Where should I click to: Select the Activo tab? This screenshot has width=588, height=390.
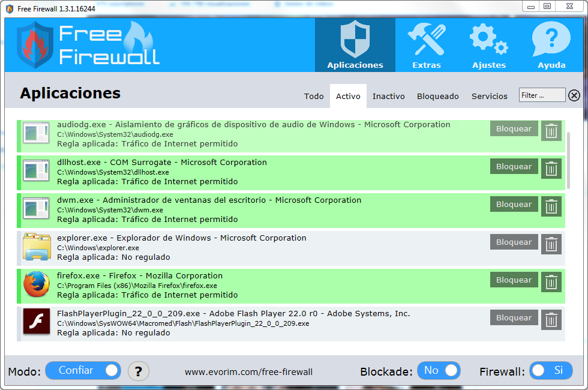[348, 97]
